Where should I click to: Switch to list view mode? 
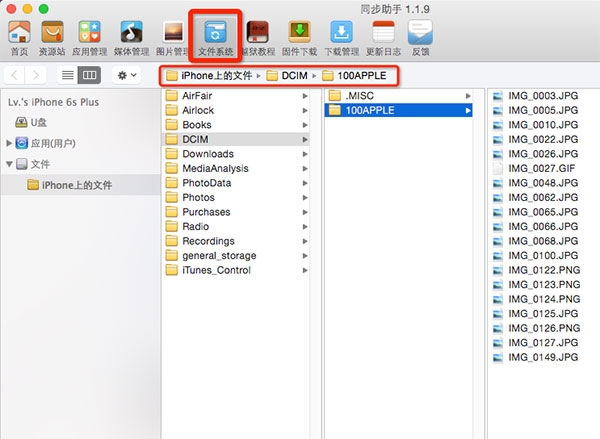pos(68,75)
